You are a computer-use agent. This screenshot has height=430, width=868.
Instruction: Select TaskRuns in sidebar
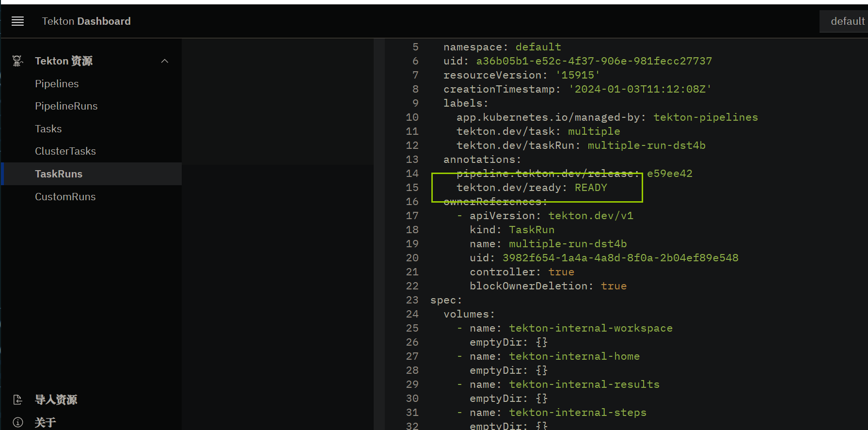click(x=91, y=174)
